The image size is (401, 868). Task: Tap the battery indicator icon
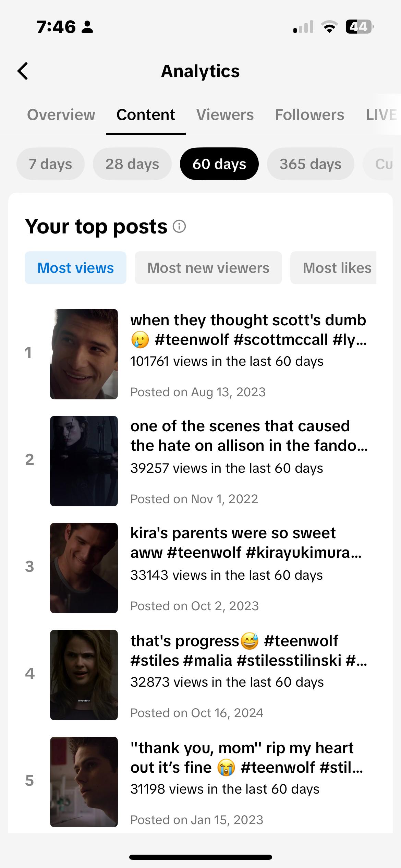359,27
